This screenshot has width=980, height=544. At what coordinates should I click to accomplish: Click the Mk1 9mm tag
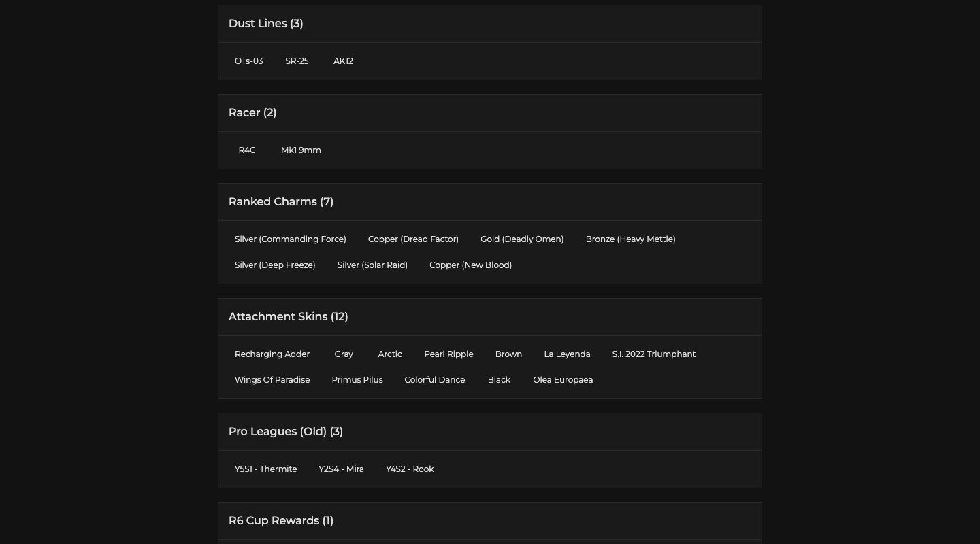point(301,150)
